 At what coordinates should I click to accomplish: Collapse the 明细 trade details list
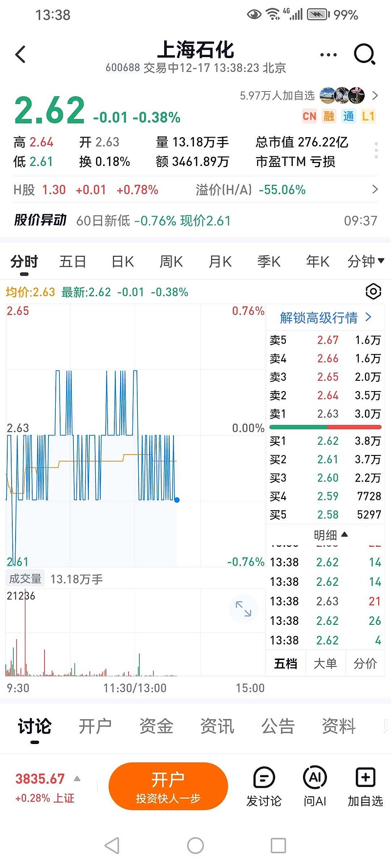pos(330,535)
